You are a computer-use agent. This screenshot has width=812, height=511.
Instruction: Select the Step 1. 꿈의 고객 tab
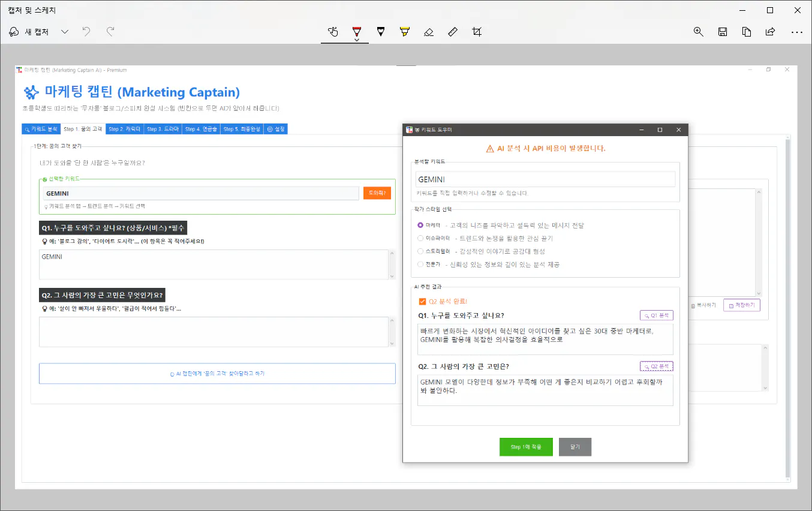(x=83, y=129)
